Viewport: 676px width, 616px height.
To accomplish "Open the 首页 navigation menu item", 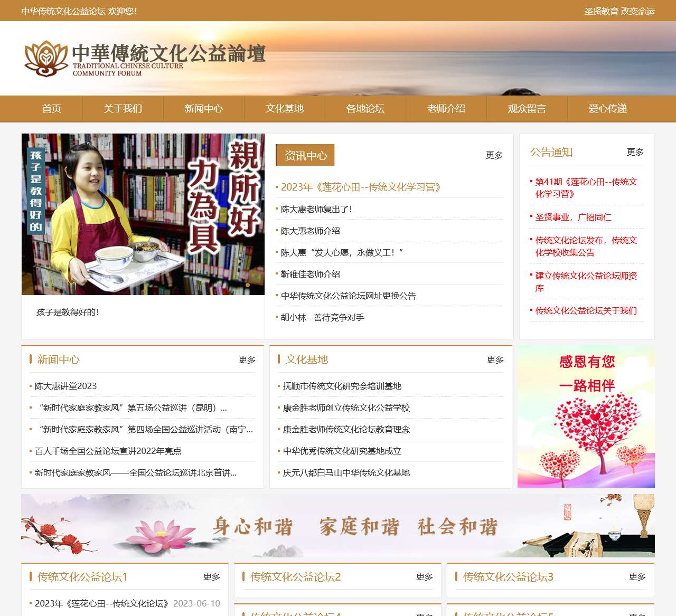I will coord(52,109).
